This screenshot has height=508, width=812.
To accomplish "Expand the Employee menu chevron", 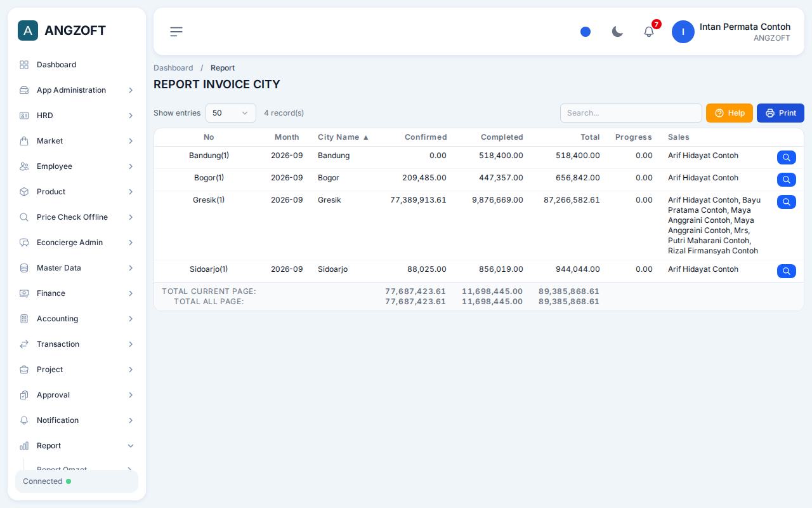I will click(131, 166).
